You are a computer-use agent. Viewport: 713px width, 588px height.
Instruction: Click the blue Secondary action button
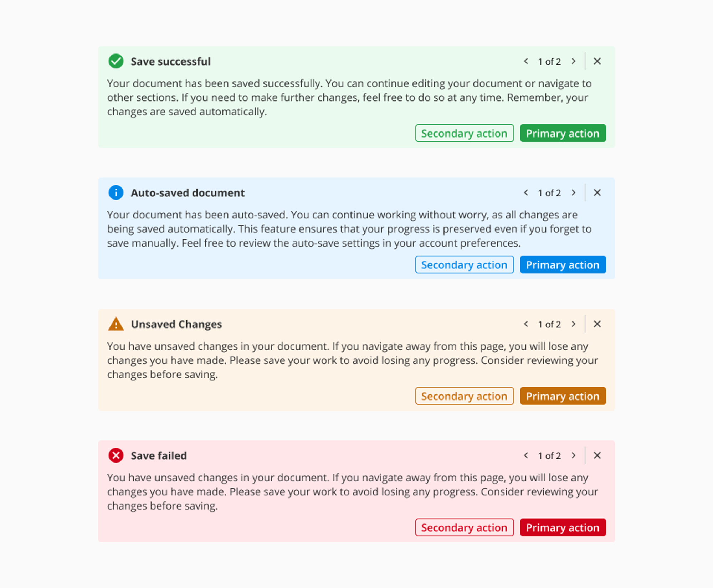coord(465,265)
